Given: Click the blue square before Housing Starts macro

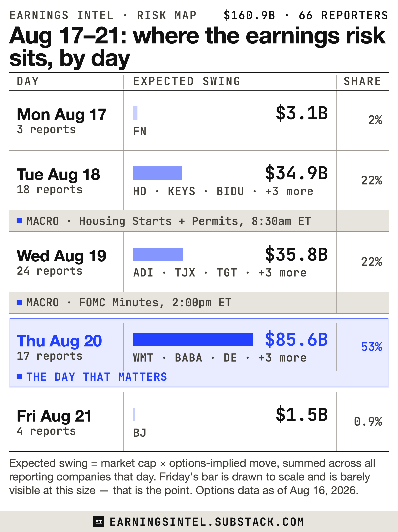Looking at the screenshot, I should tap(19, 221).
